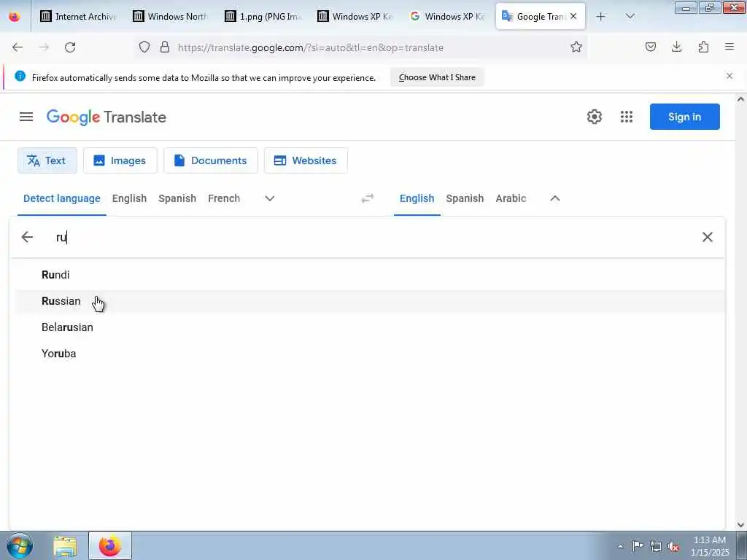The image size is (747, 560).
Task: Close the Google Translate tab
Action: click(573, 16)
